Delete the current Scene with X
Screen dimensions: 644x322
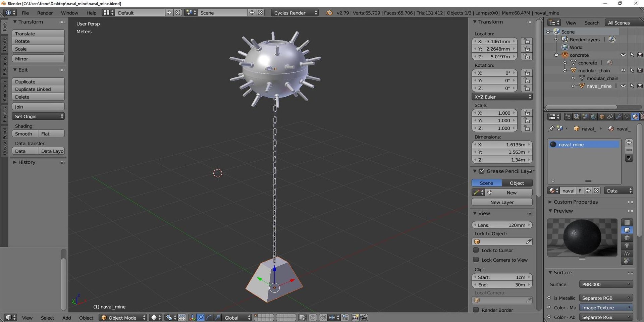pyautogui.click(x=260, y=13)
